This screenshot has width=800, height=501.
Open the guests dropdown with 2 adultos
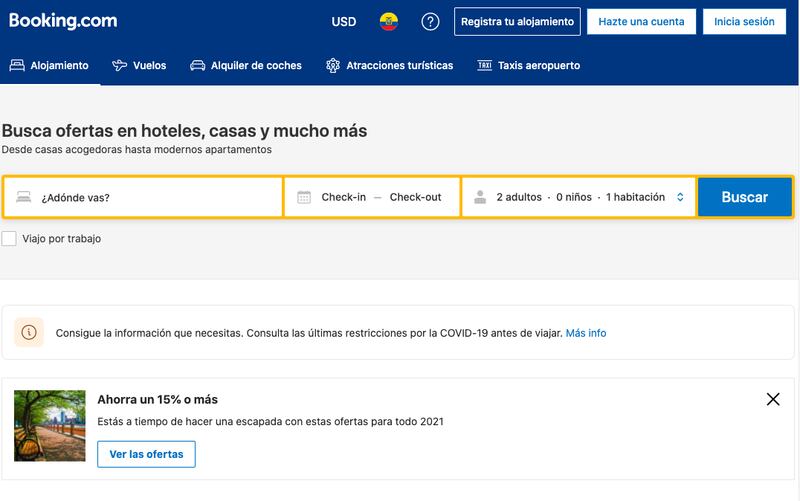[579, 197]
